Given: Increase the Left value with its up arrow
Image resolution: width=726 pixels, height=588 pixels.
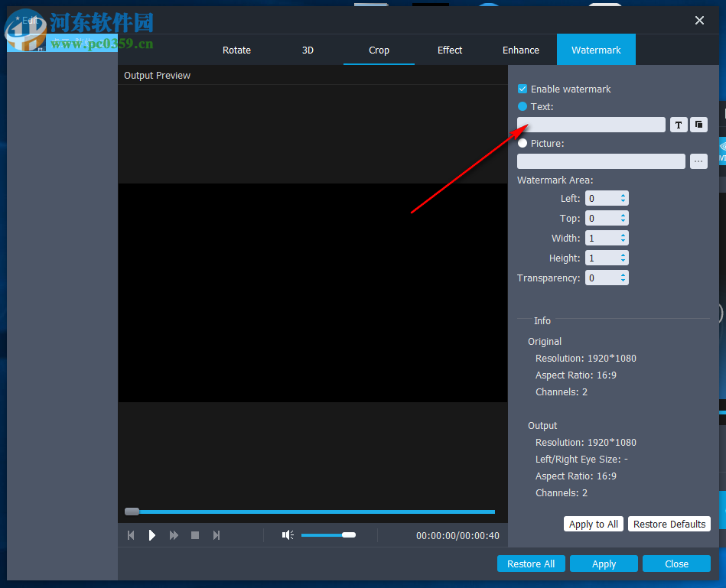Looking at the screenshot, I should point(623,195).
